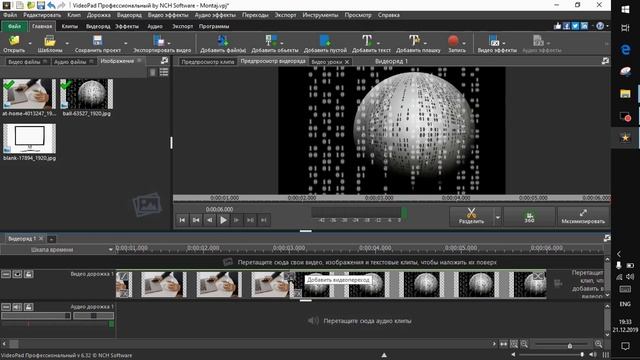The height and width of the screenshot is (360, 640).
Task: Open the Переходы menu
Action: click(x=255, y=15)
